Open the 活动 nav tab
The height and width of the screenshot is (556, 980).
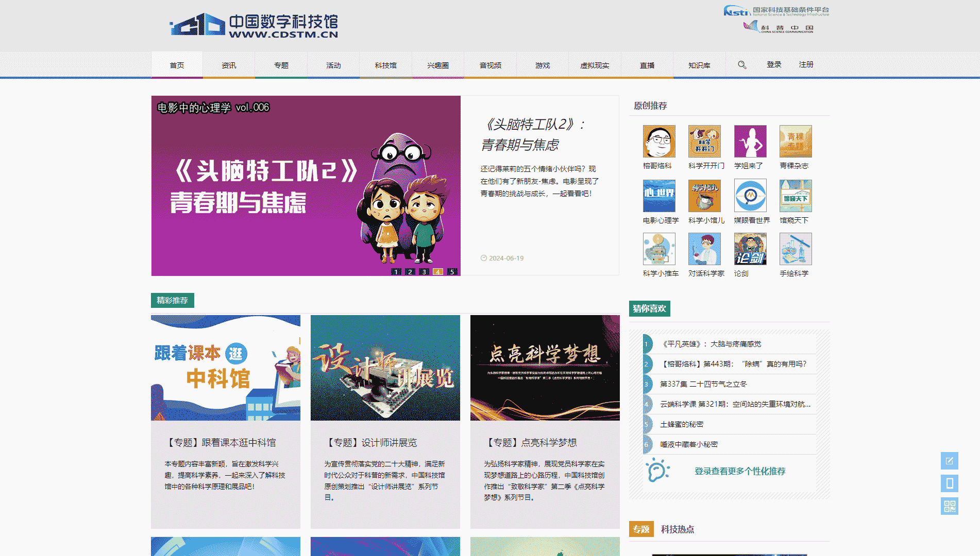333,65
